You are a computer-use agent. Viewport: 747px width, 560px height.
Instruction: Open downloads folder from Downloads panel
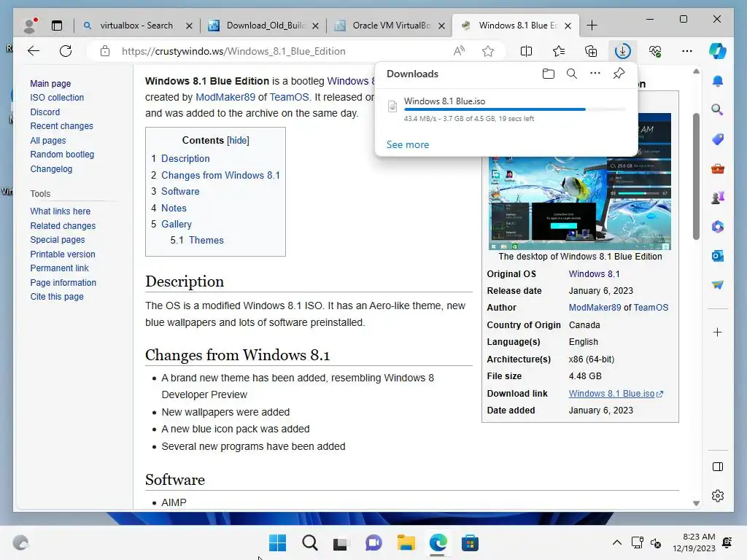(549, 74)
